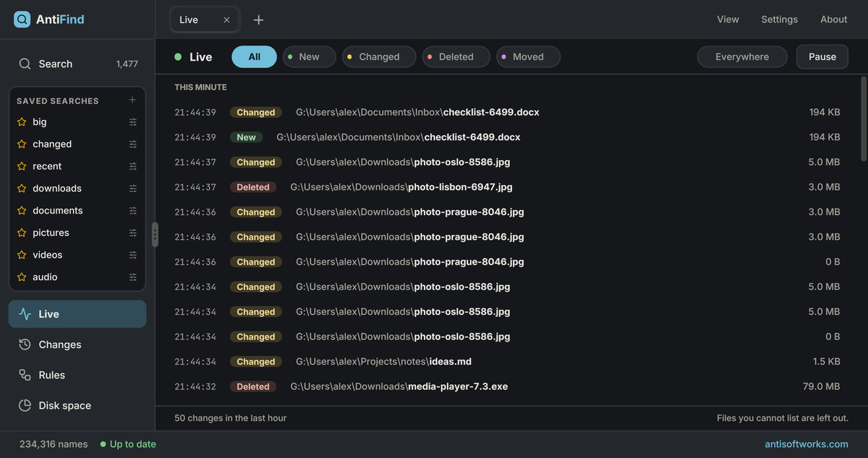Viewport: 868px width, 458px height.
Task: Click the Changed badge on checklist-6499.docx row
Action: [x=256, y=112]
